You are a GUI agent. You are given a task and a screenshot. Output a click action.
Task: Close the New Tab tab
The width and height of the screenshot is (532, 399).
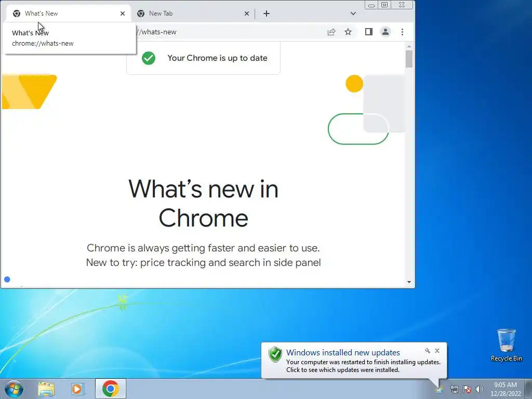(x=247, y=14)
